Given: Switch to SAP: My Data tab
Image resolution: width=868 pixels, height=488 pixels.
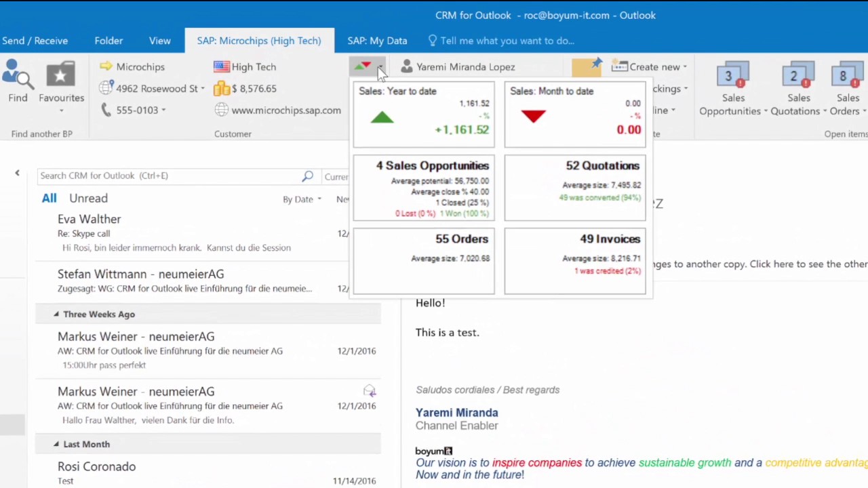Looking at the screenshot, I should (377, 41).
